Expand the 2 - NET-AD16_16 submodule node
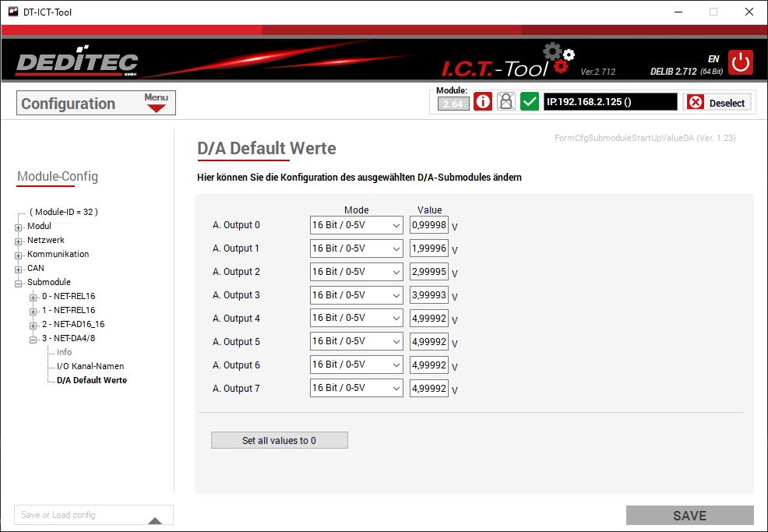 point(33,325)
